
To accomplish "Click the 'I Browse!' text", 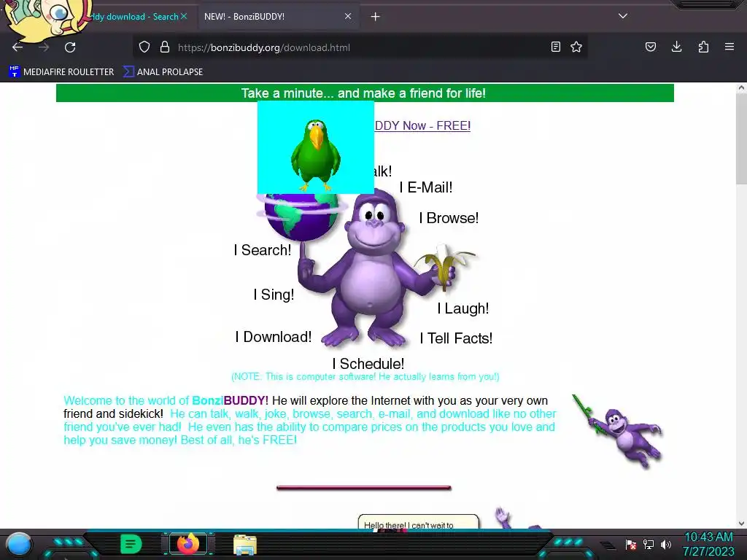I will (x=449, y=218).
